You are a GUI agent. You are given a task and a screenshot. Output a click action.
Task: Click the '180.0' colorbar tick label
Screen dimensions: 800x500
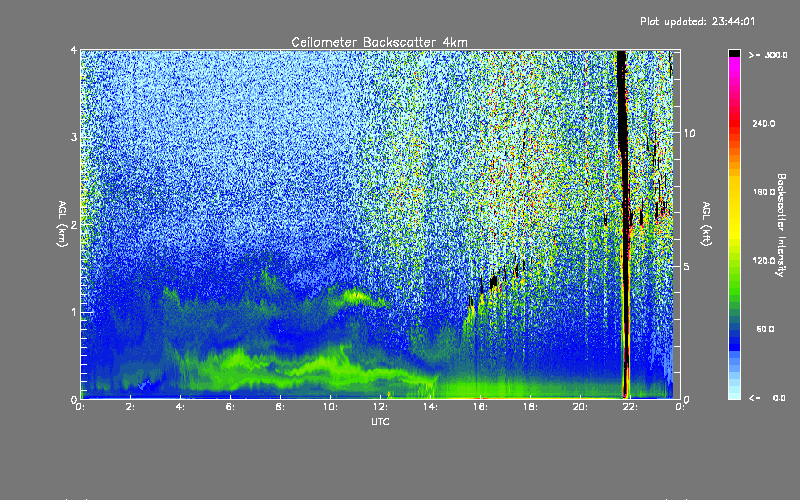tap(764, 192)
